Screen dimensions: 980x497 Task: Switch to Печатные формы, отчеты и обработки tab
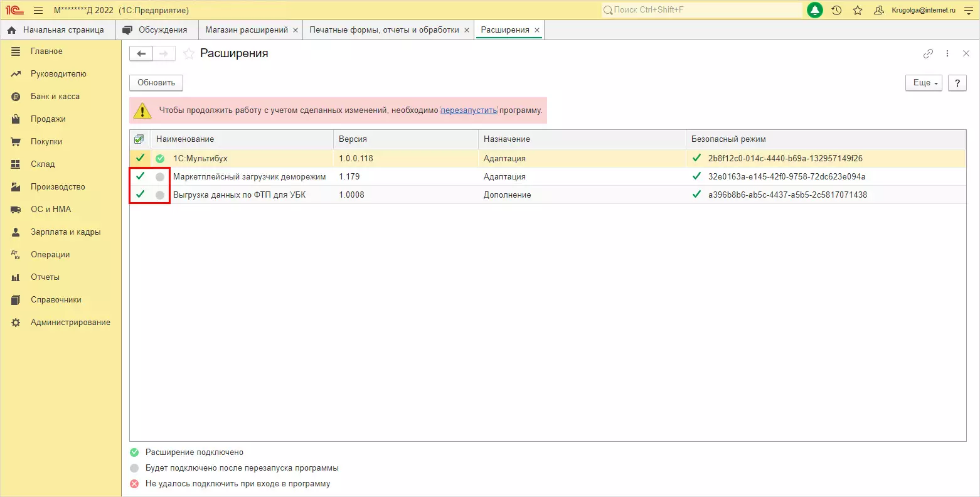click(384, 29)
